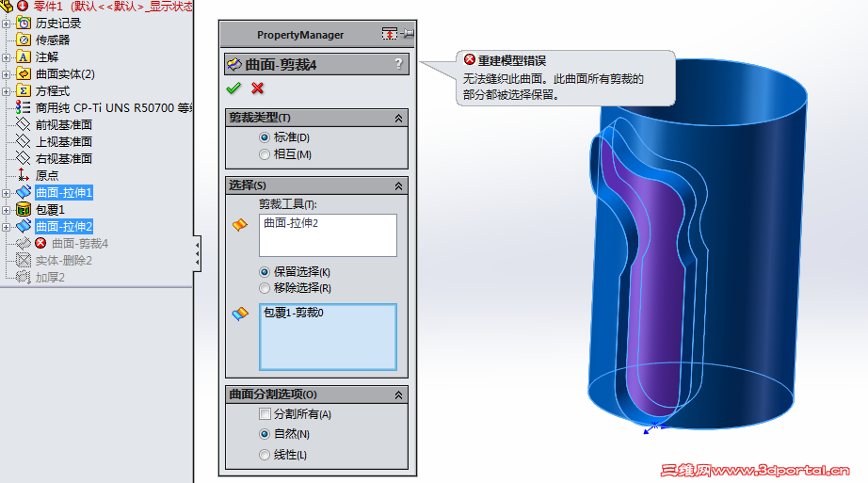Select 保留选择(K) keep selections option
Screen dimensions: 868x483
(x=265, y=272)
